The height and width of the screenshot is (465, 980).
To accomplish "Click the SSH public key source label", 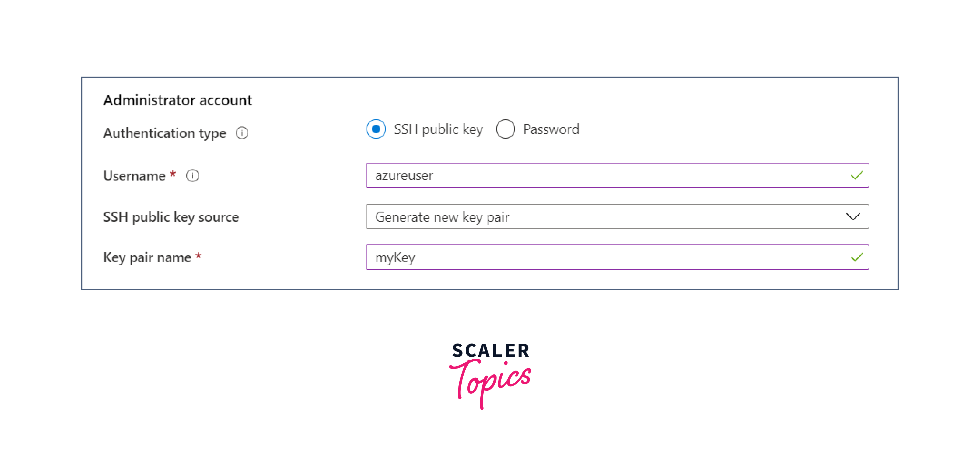I will pyautogui.click(x=171, y=217).
